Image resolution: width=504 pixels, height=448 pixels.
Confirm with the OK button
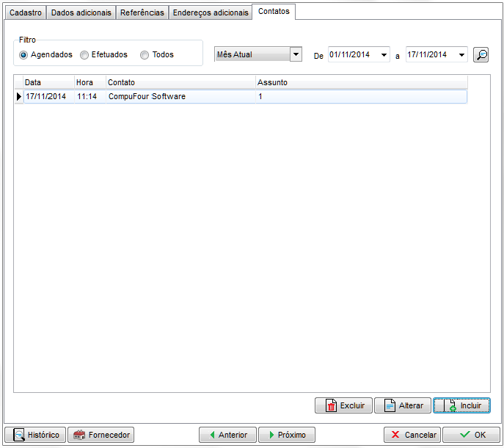(471, 435)
